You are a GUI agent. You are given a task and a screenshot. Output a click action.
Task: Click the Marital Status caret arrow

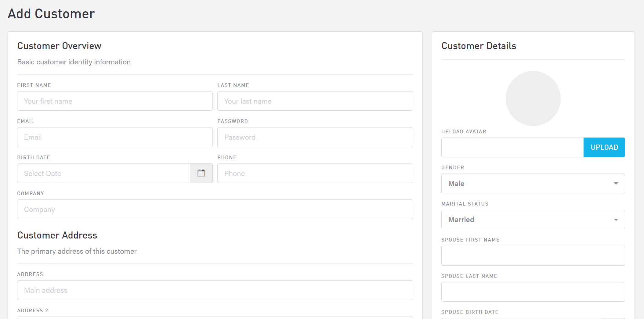click(x=616, y=220)
